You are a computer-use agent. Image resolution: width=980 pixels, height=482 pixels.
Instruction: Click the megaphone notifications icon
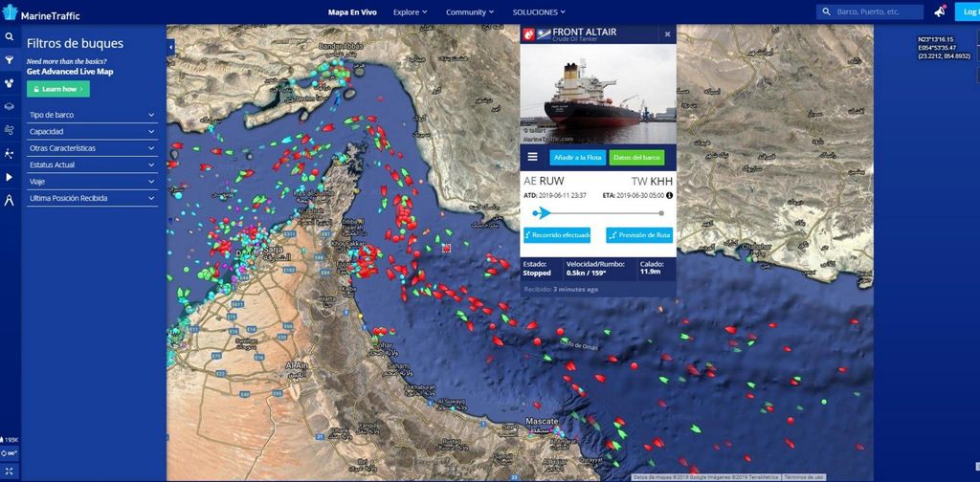click(x=940, y=11)
